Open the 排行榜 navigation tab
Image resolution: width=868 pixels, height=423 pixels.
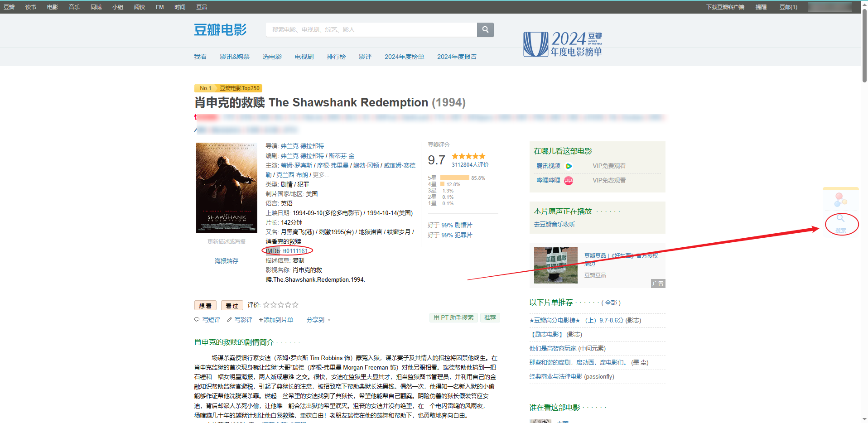click(336, 57)
